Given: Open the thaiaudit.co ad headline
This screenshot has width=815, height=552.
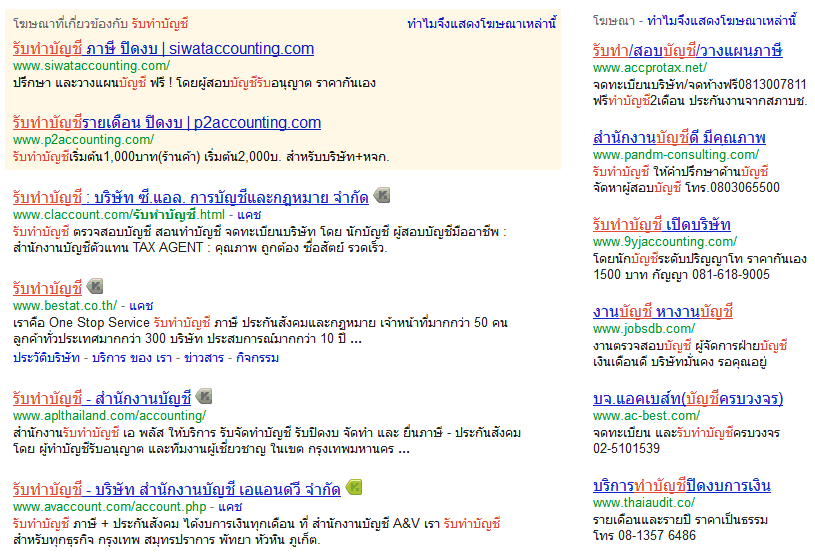Looking at the screenshot, I should click(681, 485).
